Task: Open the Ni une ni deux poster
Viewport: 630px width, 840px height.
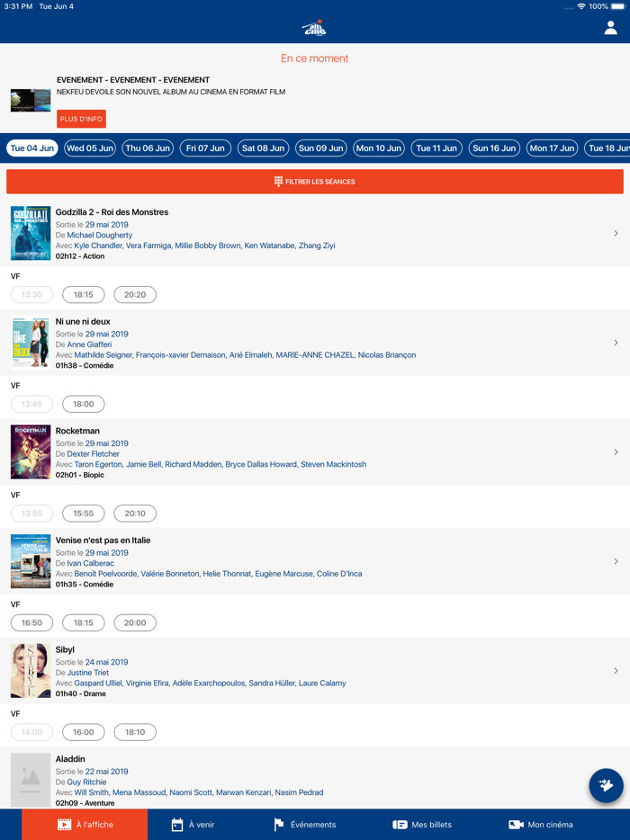Action: pyautogui.click(x=31, y=343)
